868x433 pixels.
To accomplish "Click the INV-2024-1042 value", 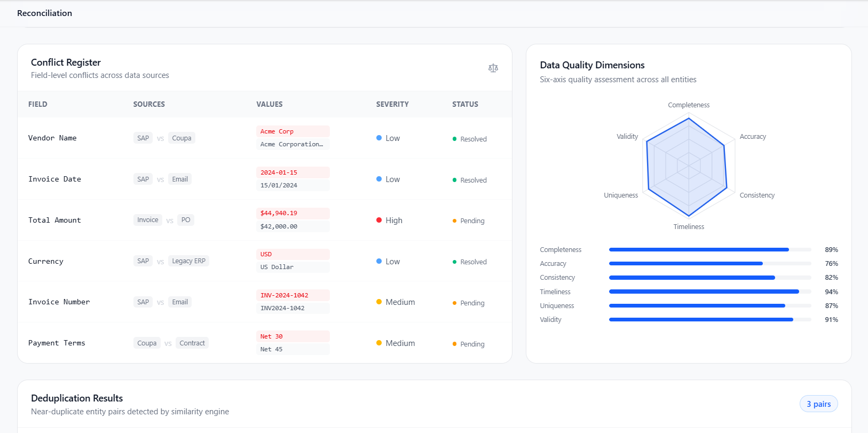I will (x=293, y=295).
